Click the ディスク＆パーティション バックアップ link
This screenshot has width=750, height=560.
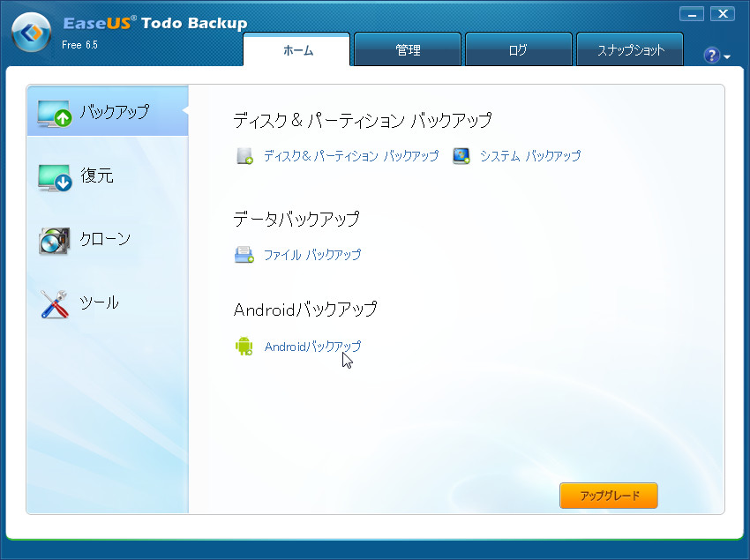pyautogui.click(x=351, y=155)
